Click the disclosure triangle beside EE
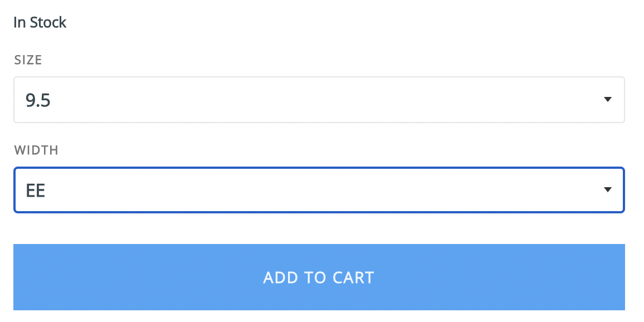The image size is (644, 322). pyautogui.click(x=608, y=189)
